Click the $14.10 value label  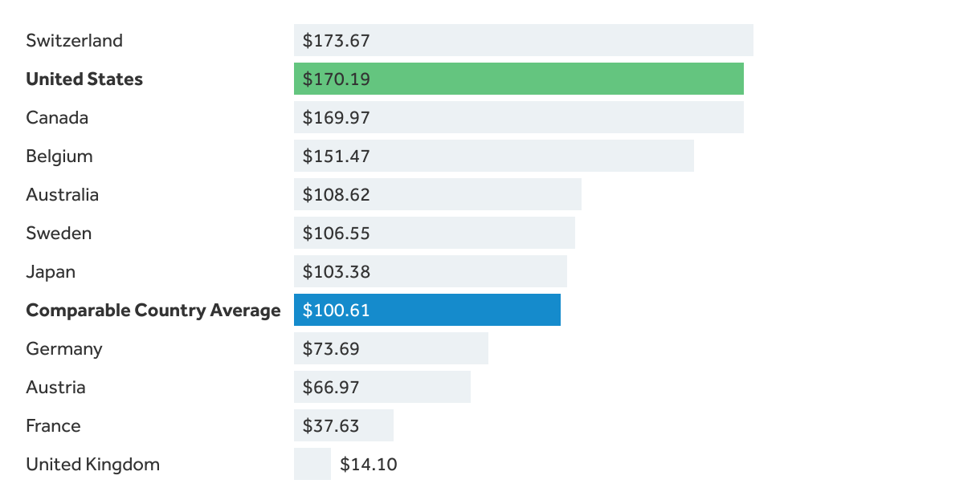point(368,464)
